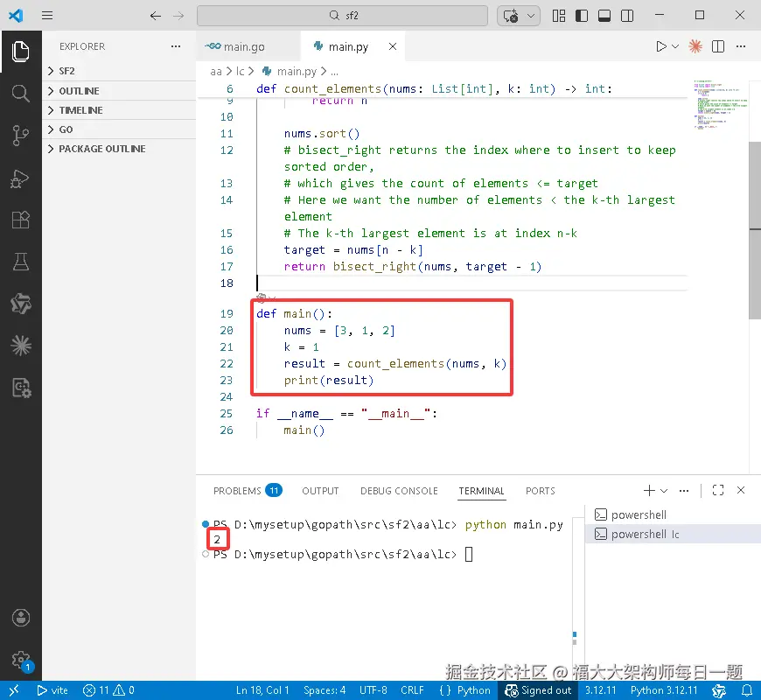Click the sf2 command center search box
Image resolution: width=761 pixels, height=700 pixels.
pyautogui.click(x=342, y=16)
